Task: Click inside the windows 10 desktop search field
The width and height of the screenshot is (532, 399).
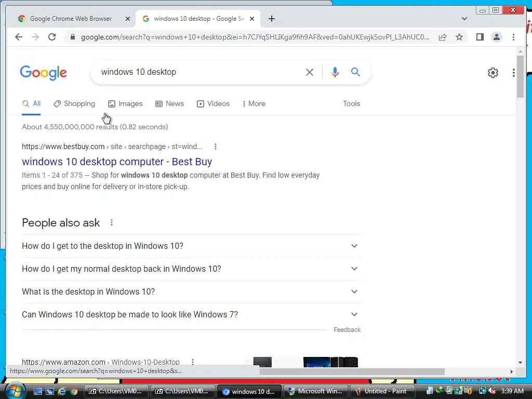Action: point(200,72)
